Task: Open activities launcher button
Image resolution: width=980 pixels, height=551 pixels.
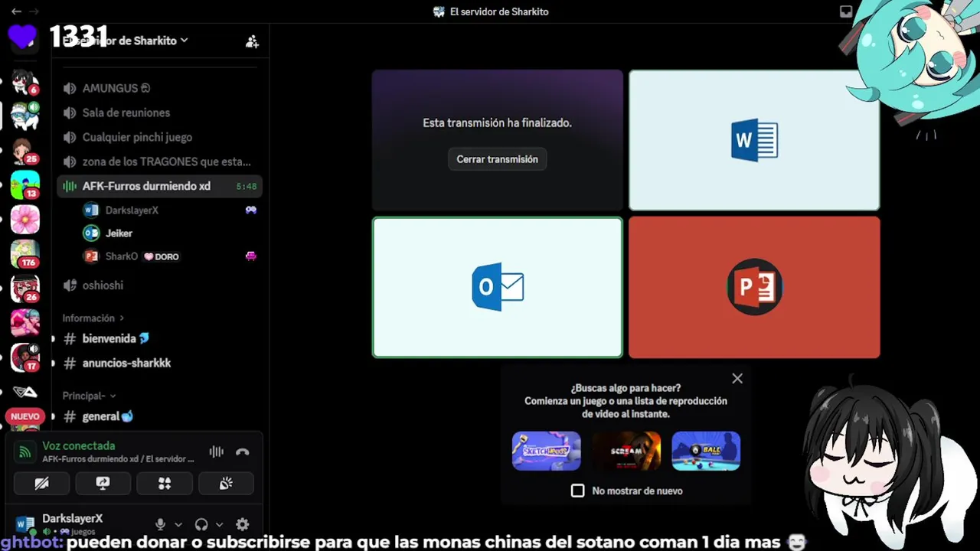Action: pos(165,483)
